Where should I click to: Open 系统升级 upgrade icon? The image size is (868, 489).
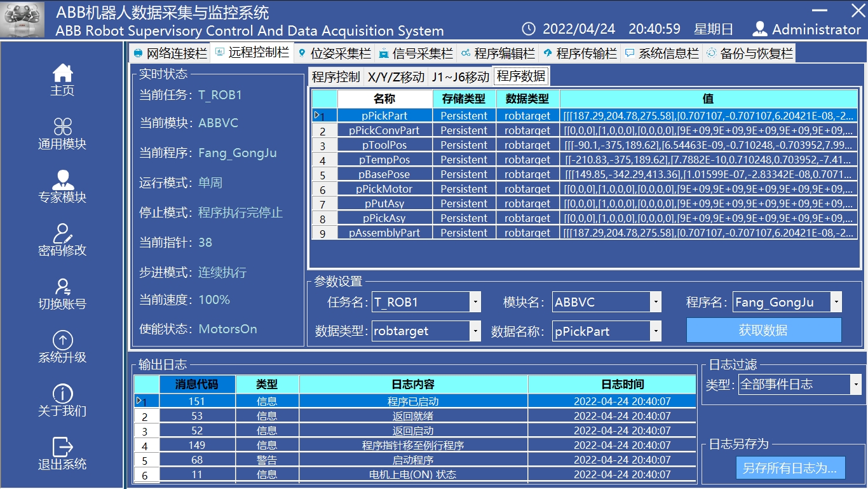62,340
